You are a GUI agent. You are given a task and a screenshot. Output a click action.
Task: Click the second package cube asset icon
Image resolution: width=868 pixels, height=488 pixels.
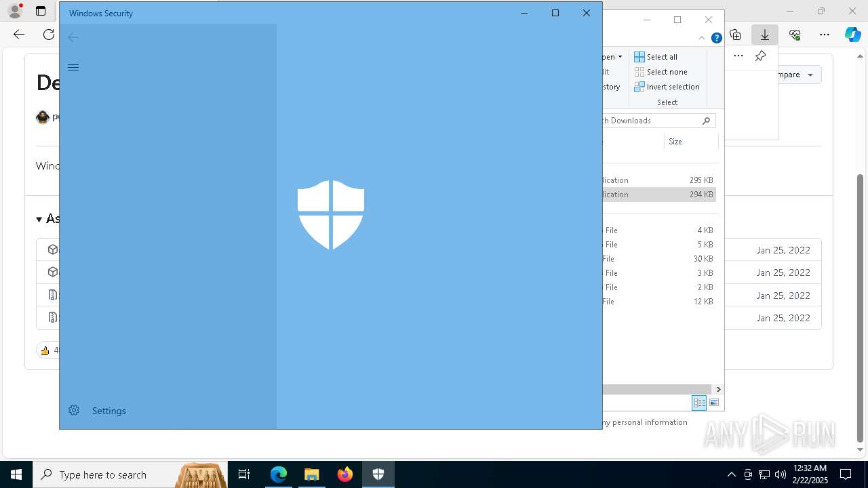coord(53,272)
